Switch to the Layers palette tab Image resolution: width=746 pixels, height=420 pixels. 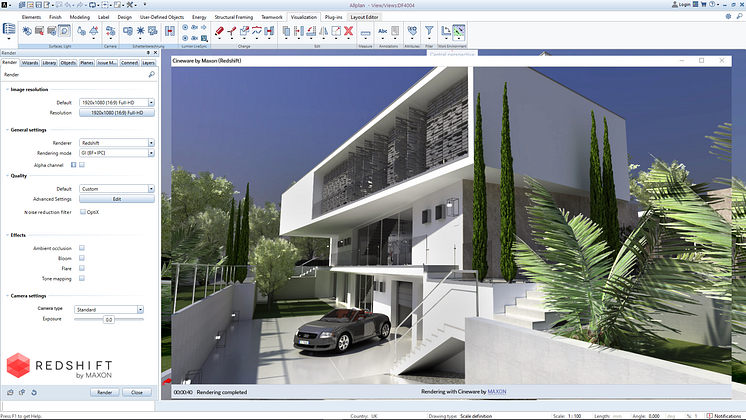[x=148, y=62]
